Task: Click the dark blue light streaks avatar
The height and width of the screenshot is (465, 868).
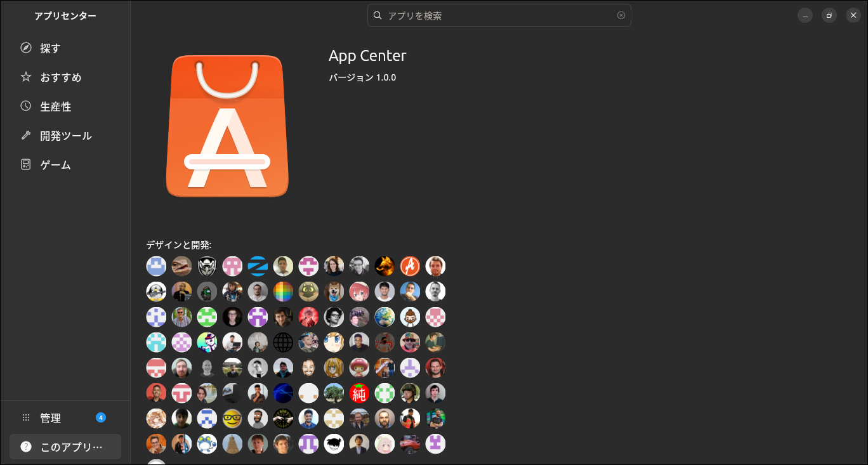Action: (x=283, y=393)
